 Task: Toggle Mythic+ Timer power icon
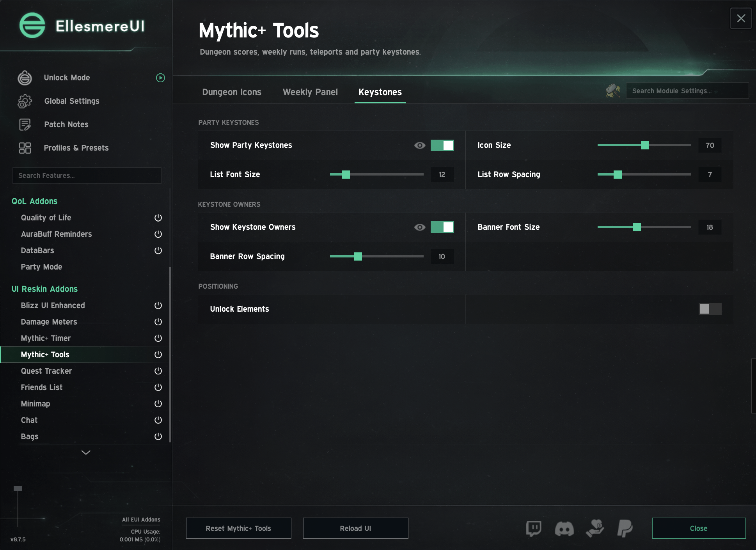(158, 338)
